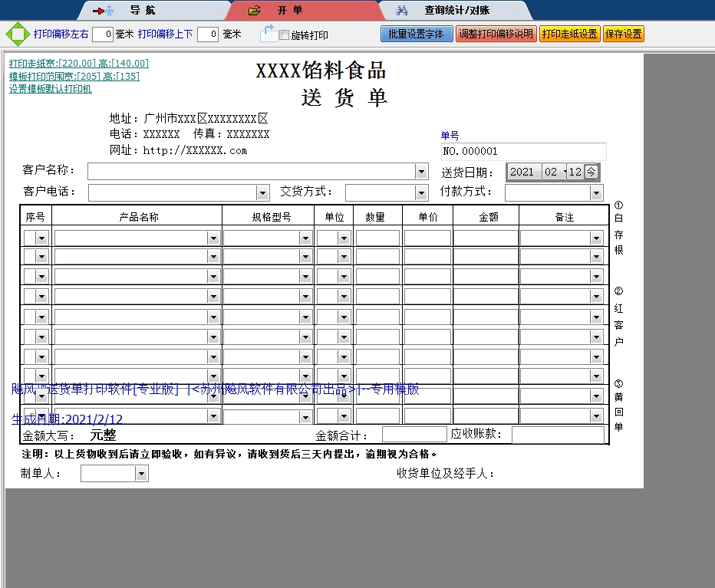This screenshot has height=588, width=715.
Task: Click the 批量设置字体 button
Action: click(x=416, y=34)
